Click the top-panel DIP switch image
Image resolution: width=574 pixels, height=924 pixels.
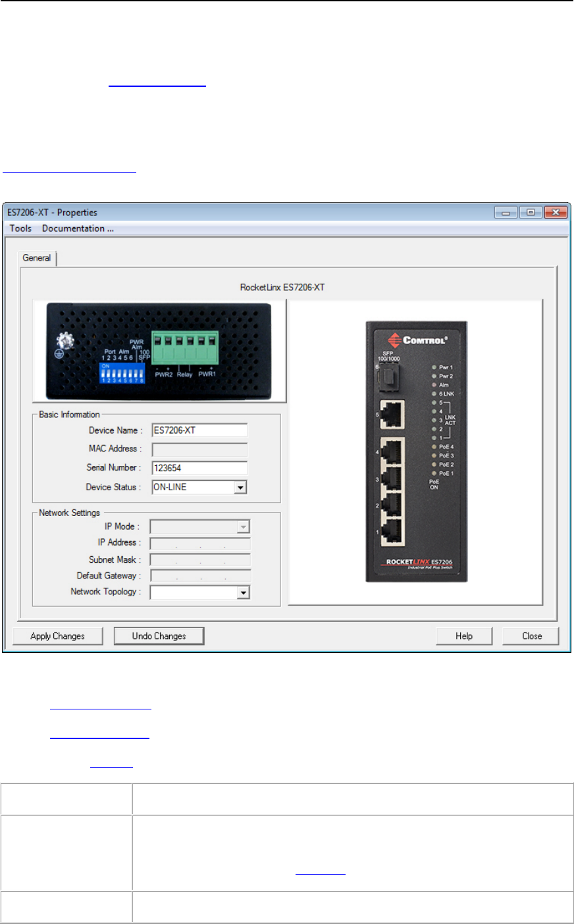tap(159, 351)
